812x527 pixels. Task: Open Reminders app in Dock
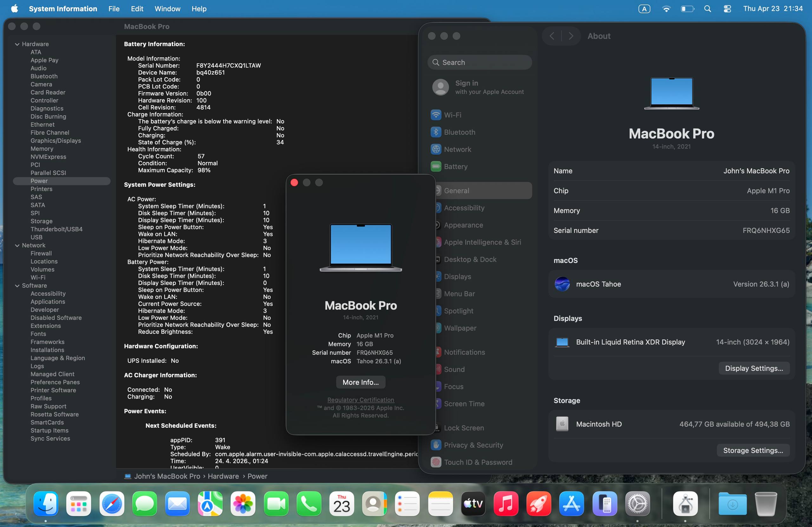(x=407, y=504)
